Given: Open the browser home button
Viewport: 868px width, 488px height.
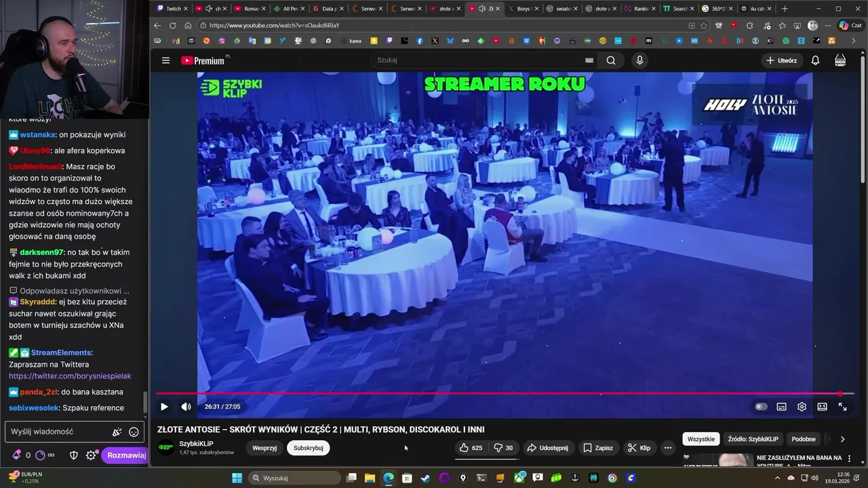Looking at the screenshot, I should pos(188,25).
